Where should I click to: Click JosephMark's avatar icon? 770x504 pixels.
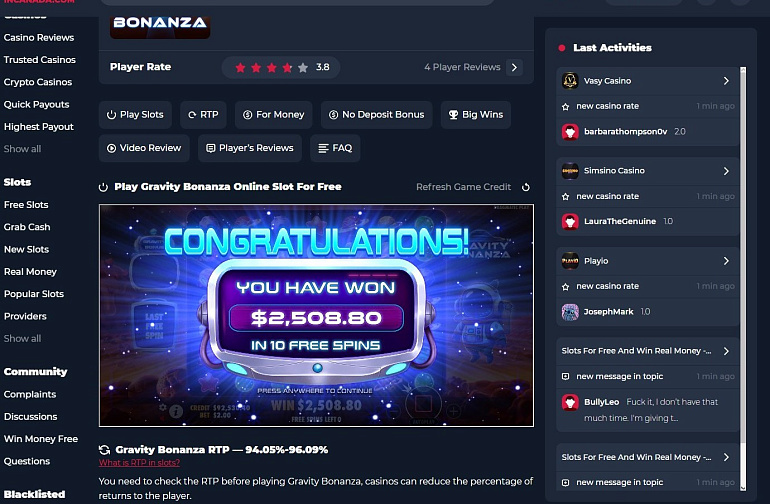[x=570, y=311]
